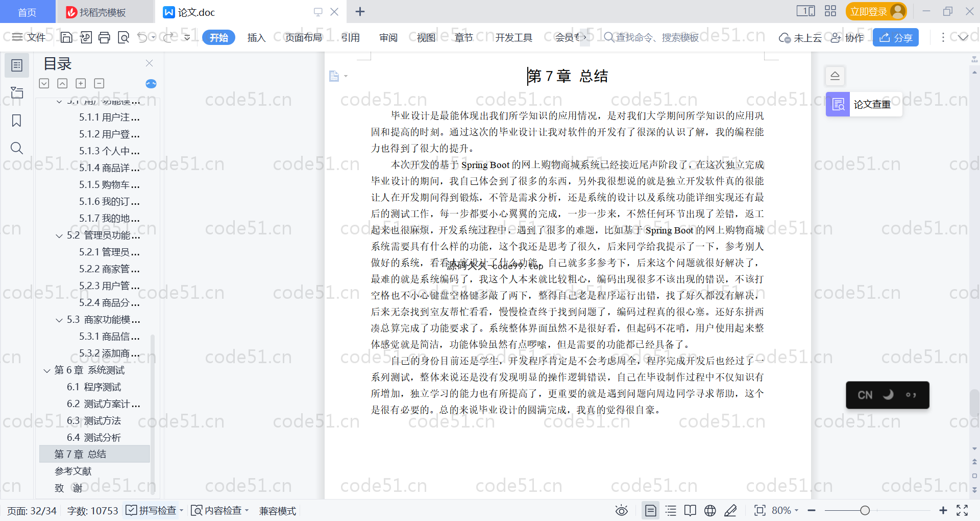Image resolution: width=980 pixels, height=521 pixels.
Task: Click the zoom in plus button
Action: (943, 510)
